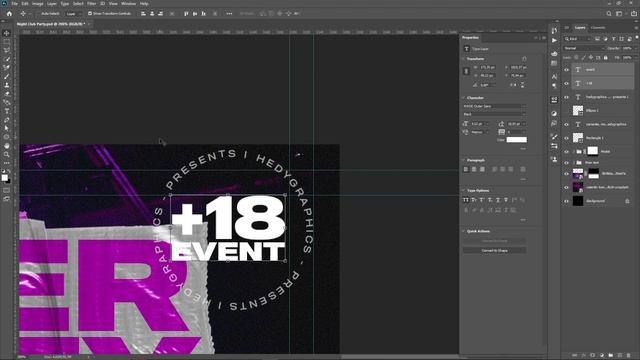Select the Horizontal Type tool
Viewport: 640px width, 360px height.
(7, 111)
